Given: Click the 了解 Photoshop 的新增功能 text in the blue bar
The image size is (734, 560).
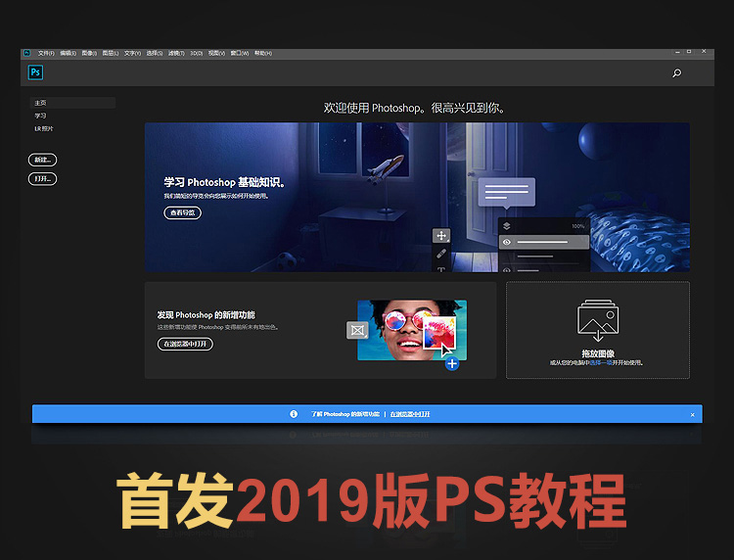Looking at the screenshot, I should (345, 414).
